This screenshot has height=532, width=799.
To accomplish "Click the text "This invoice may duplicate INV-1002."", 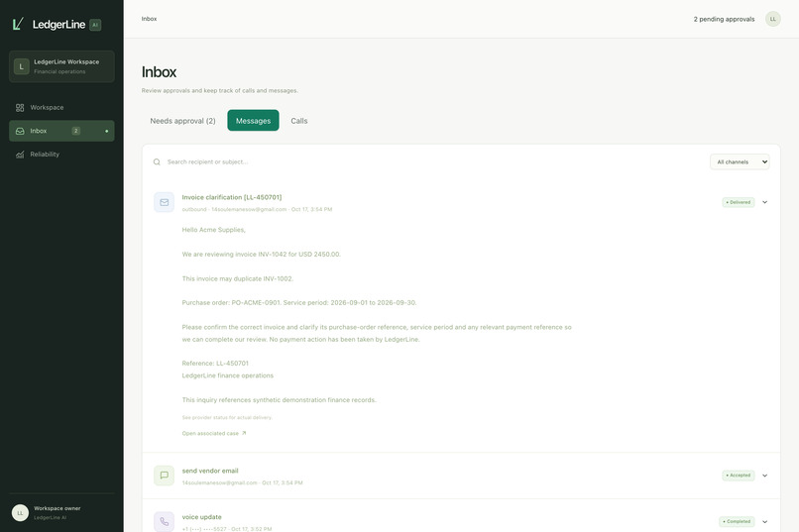I will (238, 278).
